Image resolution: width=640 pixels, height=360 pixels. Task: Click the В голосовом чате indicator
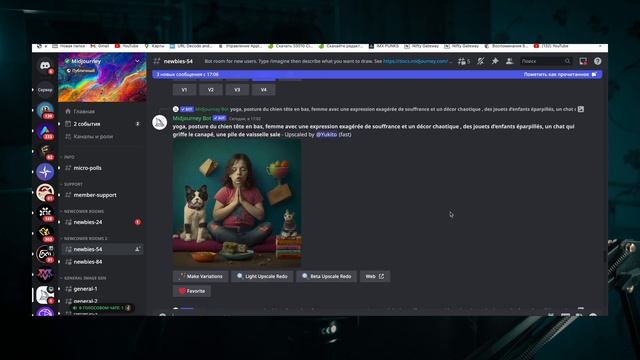[101, 308]
